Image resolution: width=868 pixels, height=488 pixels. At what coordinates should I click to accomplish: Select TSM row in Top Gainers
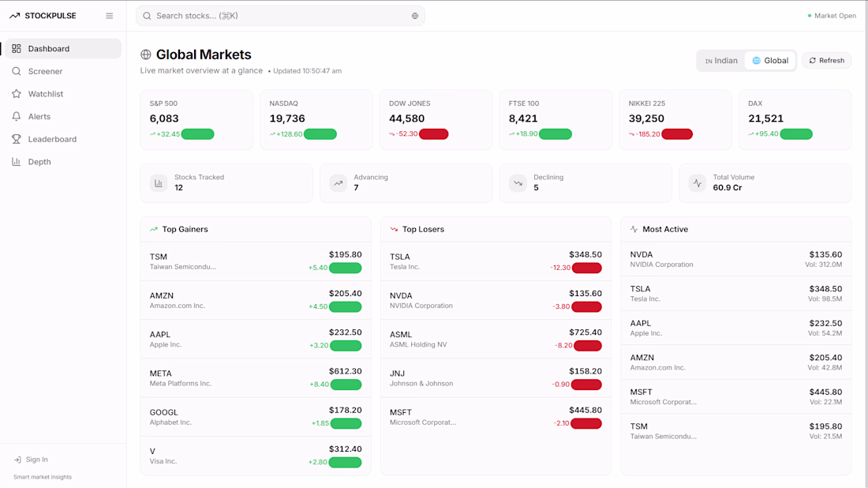coord(256,261)
